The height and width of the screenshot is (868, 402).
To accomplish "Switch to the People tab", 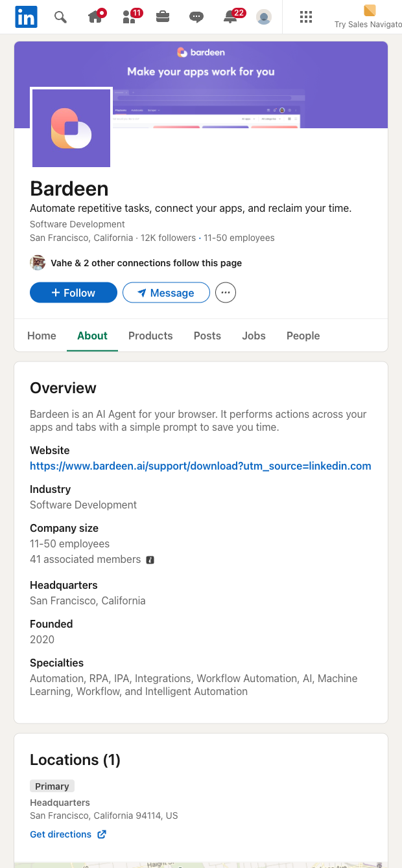I will click(x=303, y=336).
